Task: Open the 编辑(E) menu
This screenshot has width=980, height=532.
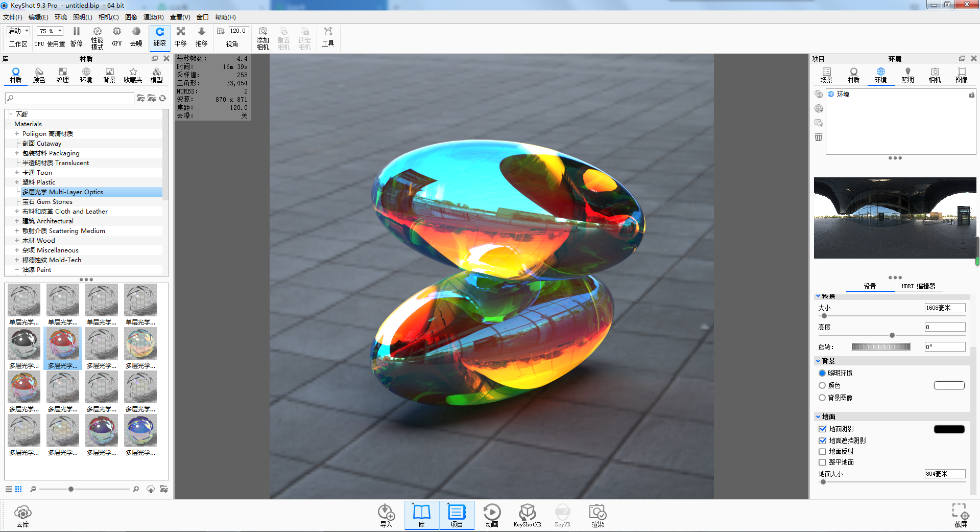Action: pyautogui.click(x=38, y=17)
